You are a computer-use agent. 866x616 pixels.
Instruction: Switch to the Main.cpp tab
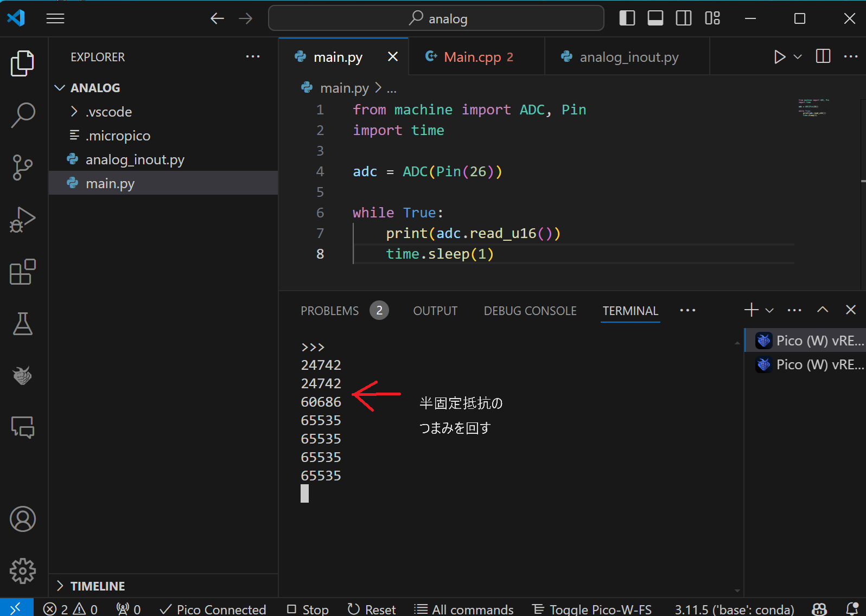point(476,57)
